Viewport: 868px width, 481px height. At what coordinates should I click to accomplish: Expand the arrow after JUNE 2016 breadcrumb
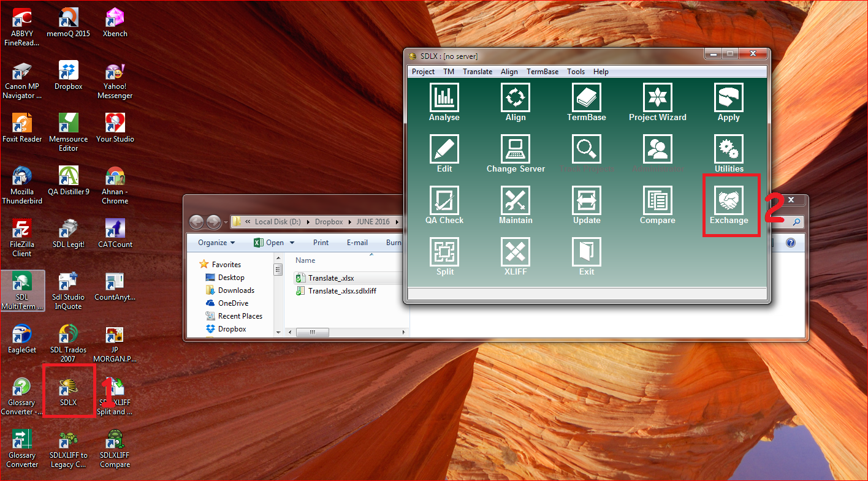click(x=398, y=222)
